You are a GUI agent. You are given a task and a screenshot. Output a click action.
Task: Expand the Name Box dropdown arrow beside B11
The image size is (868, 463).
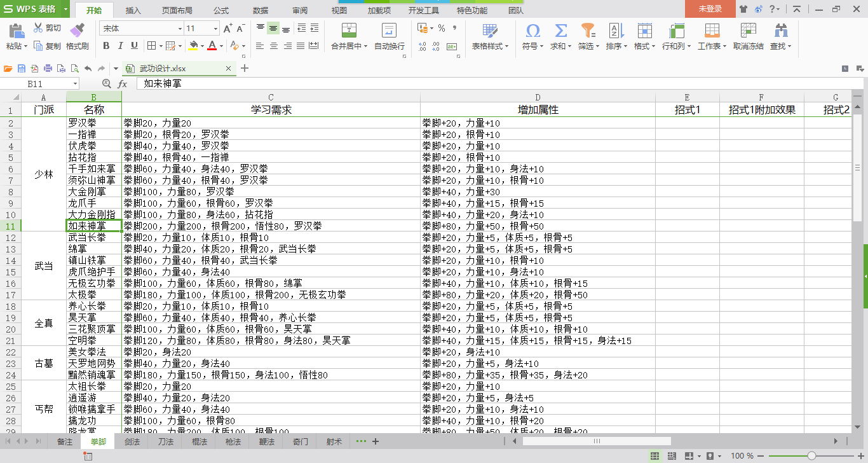75,84
